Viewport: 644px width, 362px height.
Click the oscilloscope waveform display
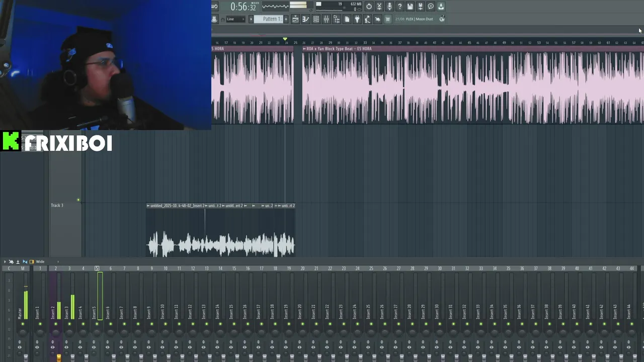(x=276, y=6)
